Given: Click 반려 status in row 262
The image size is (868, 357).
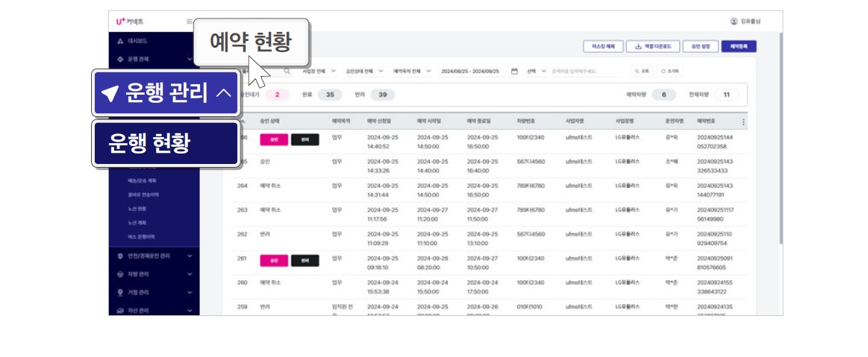Looking at the screenshot, I should [265, 234].
